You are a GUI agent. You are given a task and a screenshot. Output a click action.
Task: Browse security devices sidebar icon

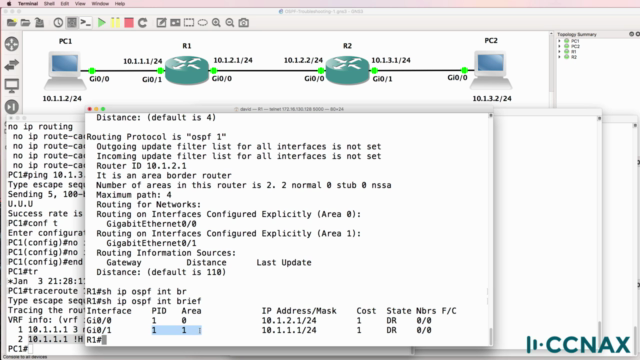[x=12, y=107]
